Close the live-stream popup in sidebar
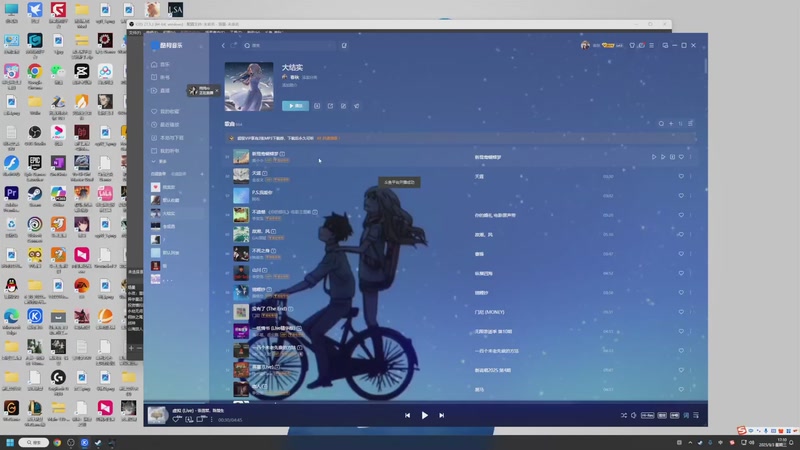Image resolution: width=800 pixels, height=450 pixels. click(217, 90)
